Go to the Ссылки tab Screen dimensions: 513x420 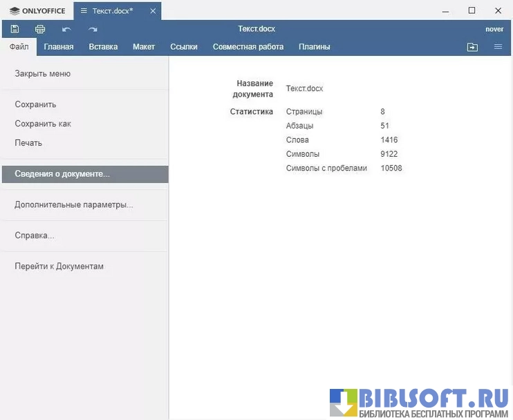click(184, 47)
